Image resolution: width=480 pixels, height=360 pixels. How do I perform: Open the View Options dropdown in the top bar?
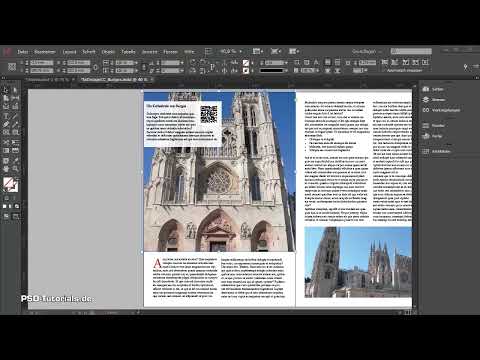click(257, 51)
